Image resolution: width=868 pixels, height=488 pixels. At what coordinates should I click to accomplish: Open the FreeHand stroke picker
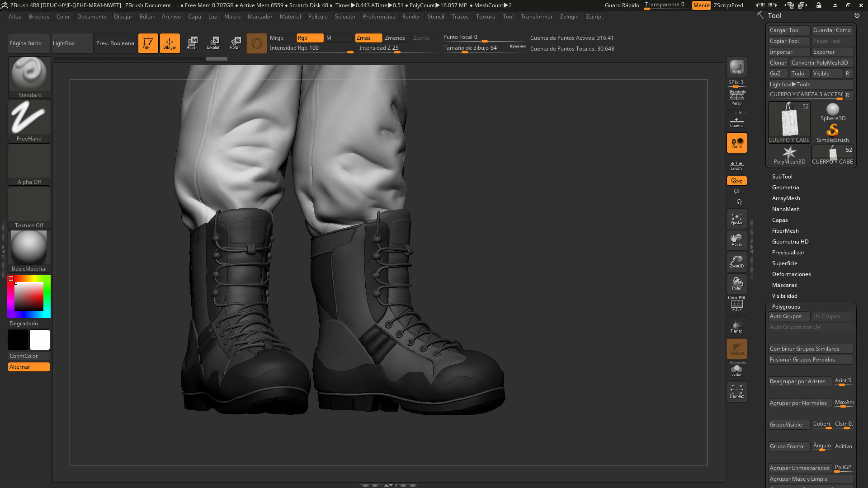click(x=29, y=121)
